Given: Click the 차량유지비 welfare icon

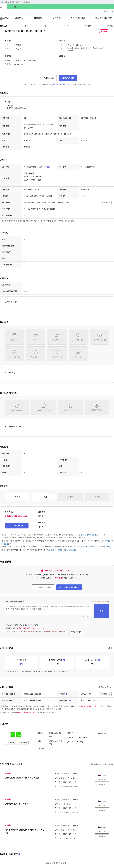Looking at the screenshot, I should [x=57, y=337].
